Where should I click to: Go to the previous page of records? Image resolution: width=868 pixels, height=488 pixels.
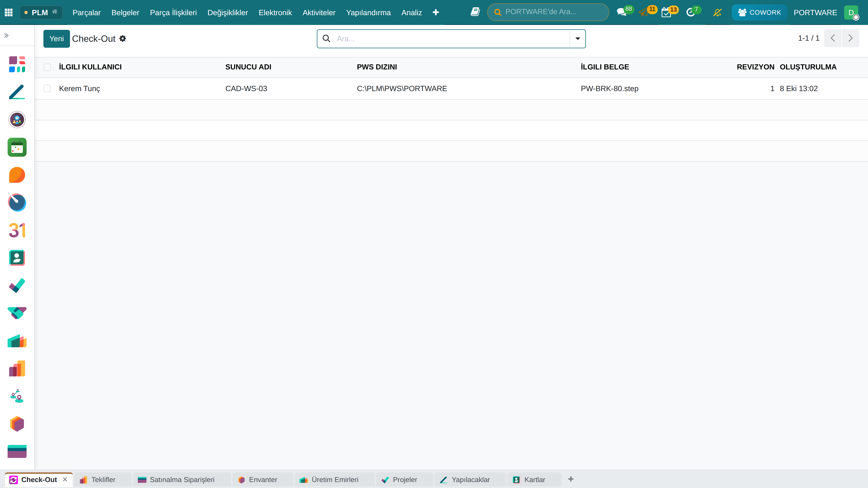tap(833, 38)
